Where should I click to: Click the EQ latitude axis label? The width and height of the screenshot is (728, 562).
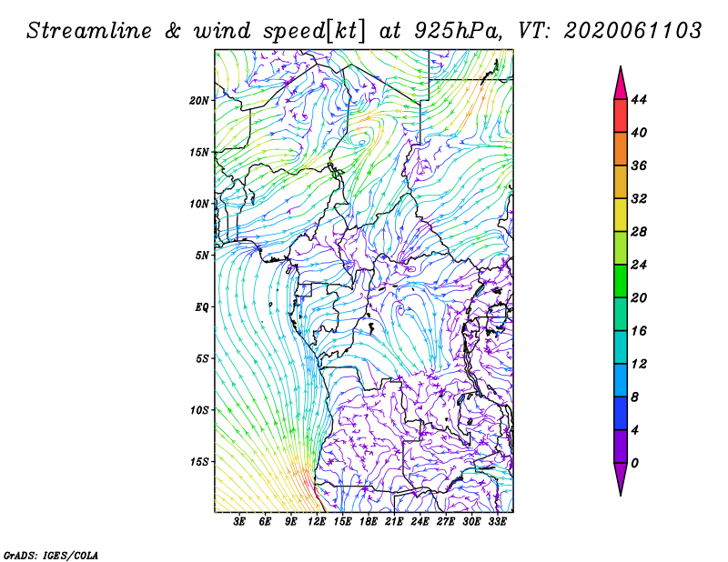pyautogui.click(x=203, y=307)
